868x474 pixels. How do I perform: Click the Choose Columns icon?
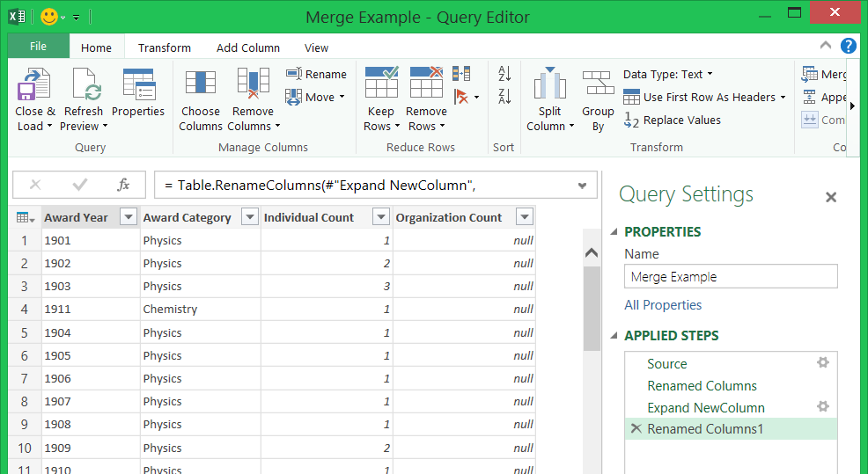pos(200,84)
